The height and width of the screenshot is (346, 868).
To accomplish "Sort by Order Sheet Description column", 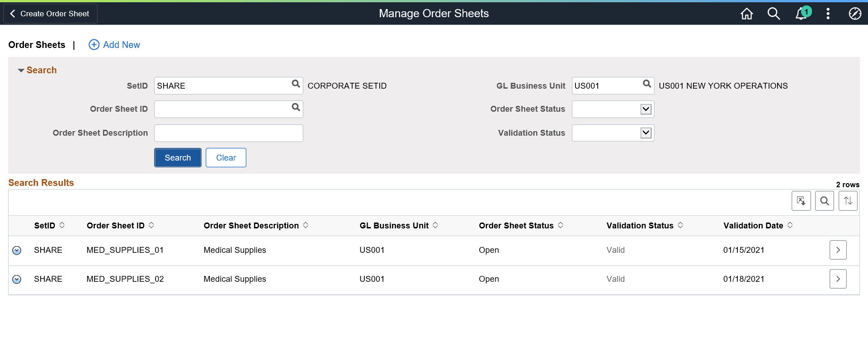I will [x=306, y=225].
